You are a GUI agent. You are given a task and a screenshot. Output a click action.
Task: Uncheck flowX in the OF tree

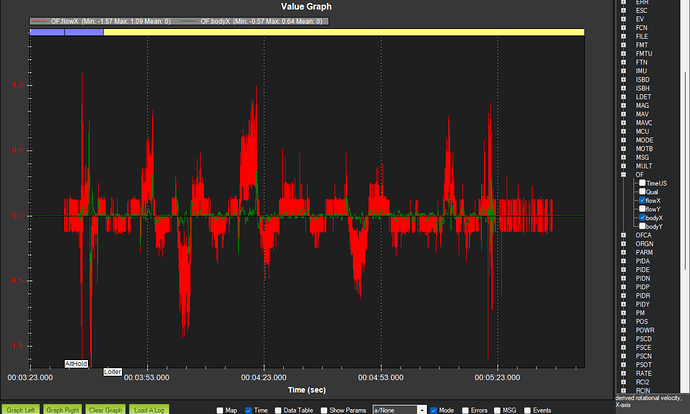click(642, 200)
